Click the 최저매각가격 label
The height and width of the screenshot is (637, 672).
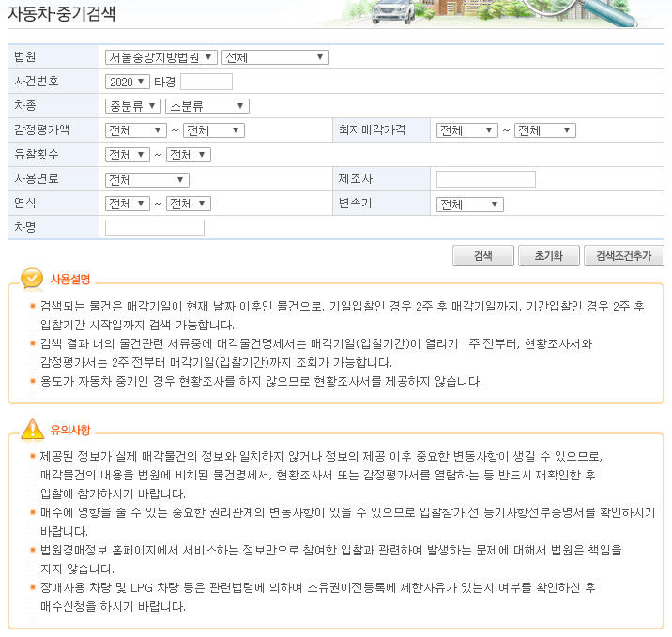tap(372, 129)
